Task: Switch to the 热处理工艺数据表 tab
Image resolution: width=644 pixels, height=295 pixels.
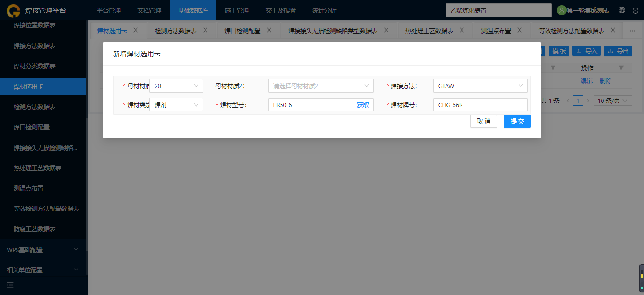Action: tap(429, 31)
